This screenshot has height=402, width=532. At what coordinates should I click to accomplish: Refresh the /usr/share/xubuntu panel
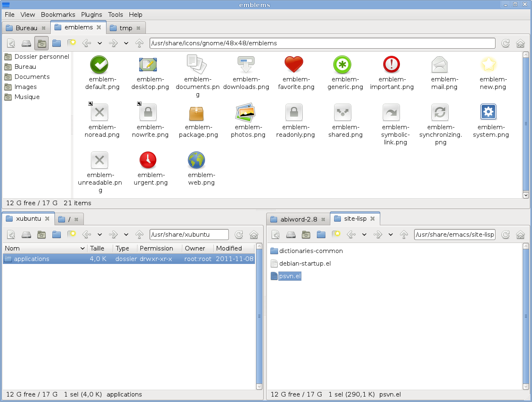239,235
